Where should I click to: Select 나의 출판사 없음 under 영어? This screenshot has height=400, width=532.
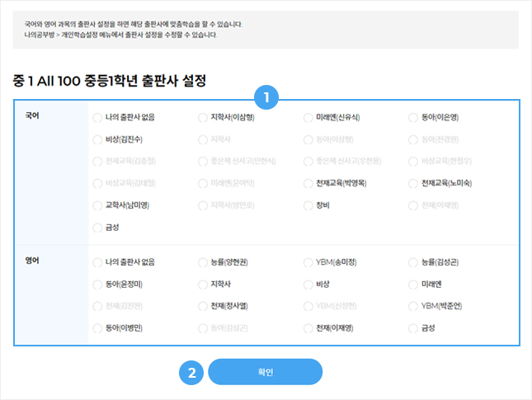(x=97, y=262)
